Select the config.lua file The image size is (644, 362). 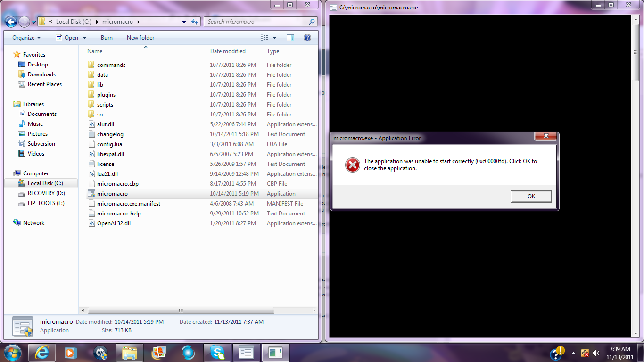point(109,144)
